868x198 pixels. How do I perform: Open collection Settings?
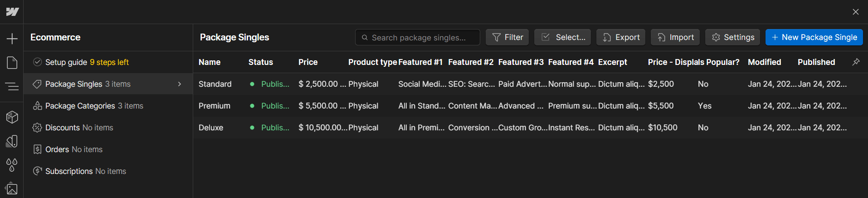click(732, 37)
